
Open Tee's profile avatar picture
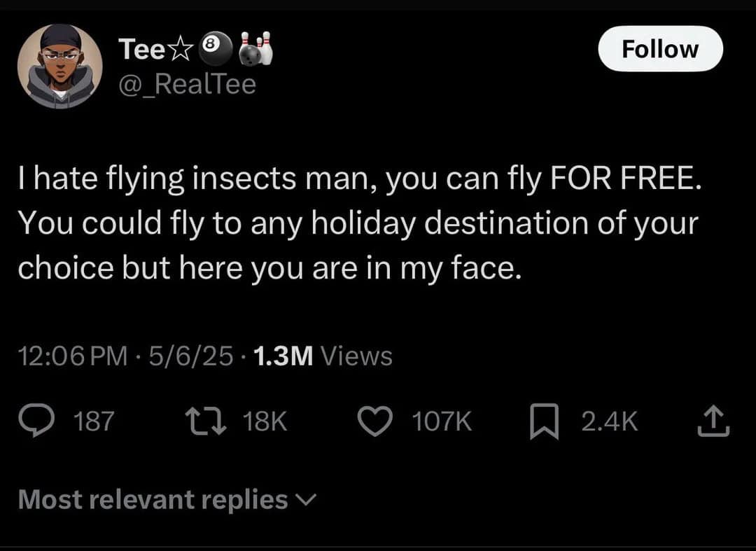[x=59, y=67]
